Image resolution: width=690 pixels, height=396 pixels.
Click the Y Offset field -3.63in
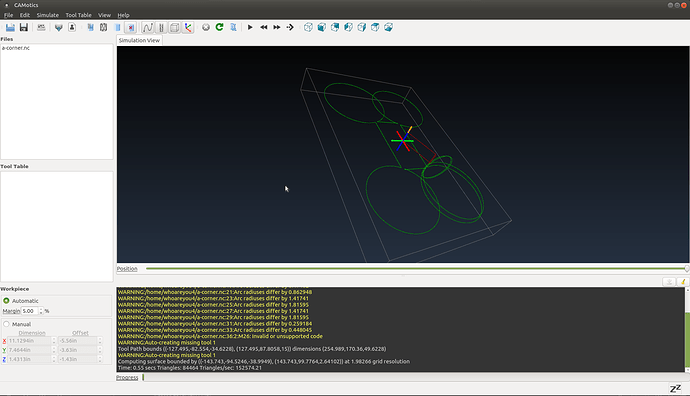point(77,350)
